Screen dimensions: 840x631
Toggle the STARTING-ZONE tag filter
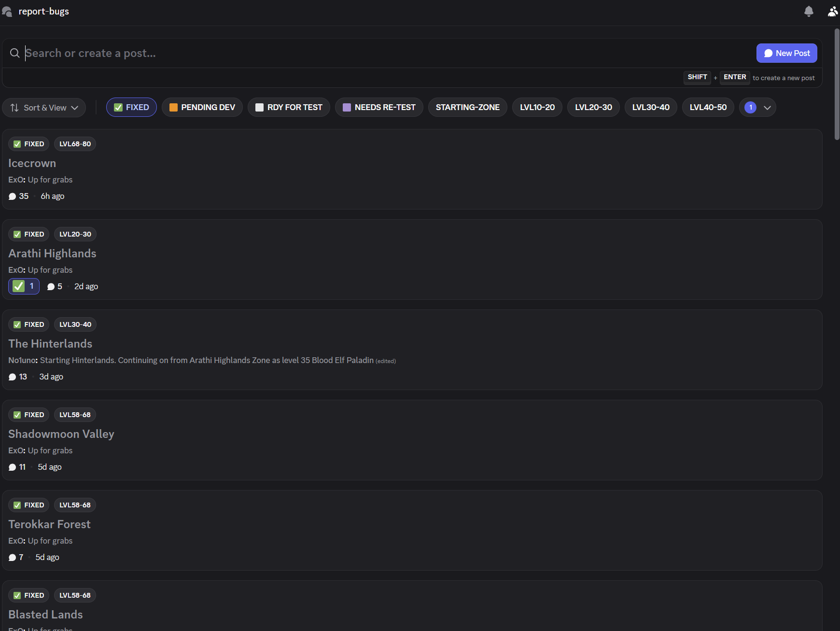point(468,107)
